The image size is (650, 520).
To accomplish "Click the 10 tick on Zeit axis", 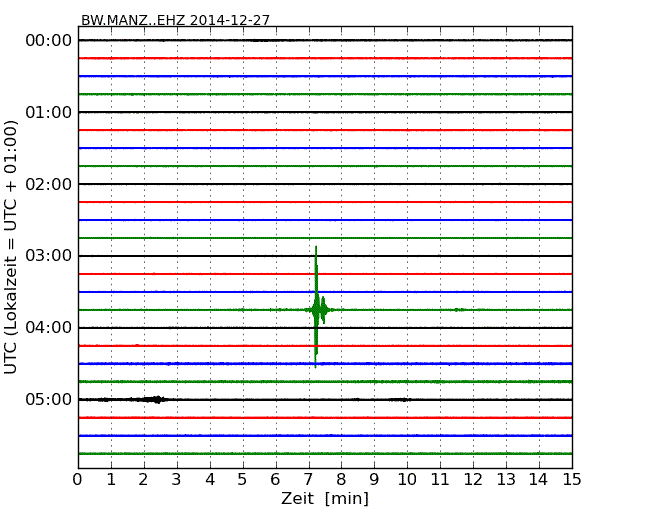I will pyautogui.click(x=407, y=480).
